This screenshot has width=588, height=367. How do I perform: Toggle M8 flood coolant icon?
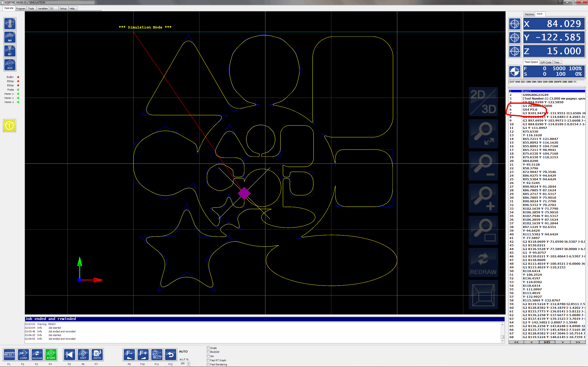click(10, 37)
